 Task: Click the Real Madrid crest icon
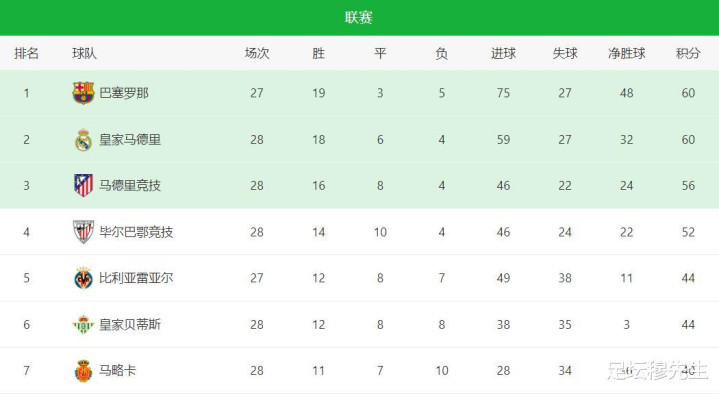pyautogui.click(x=83, y=139)
